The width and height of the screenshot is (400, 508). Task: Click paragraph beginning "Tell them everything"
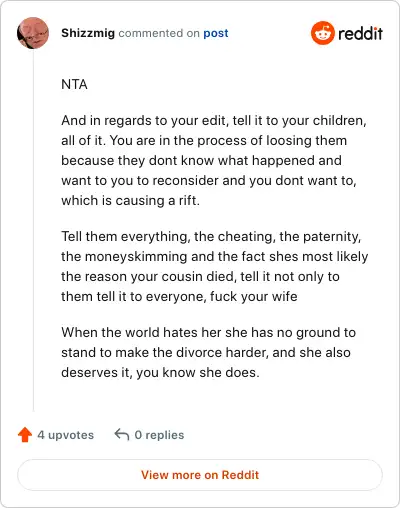(215, 266)
